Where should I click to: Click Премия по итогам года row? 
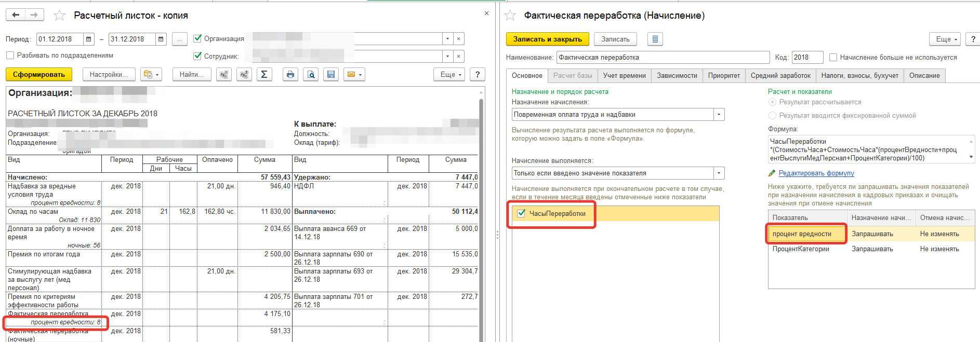click(149, 258)
